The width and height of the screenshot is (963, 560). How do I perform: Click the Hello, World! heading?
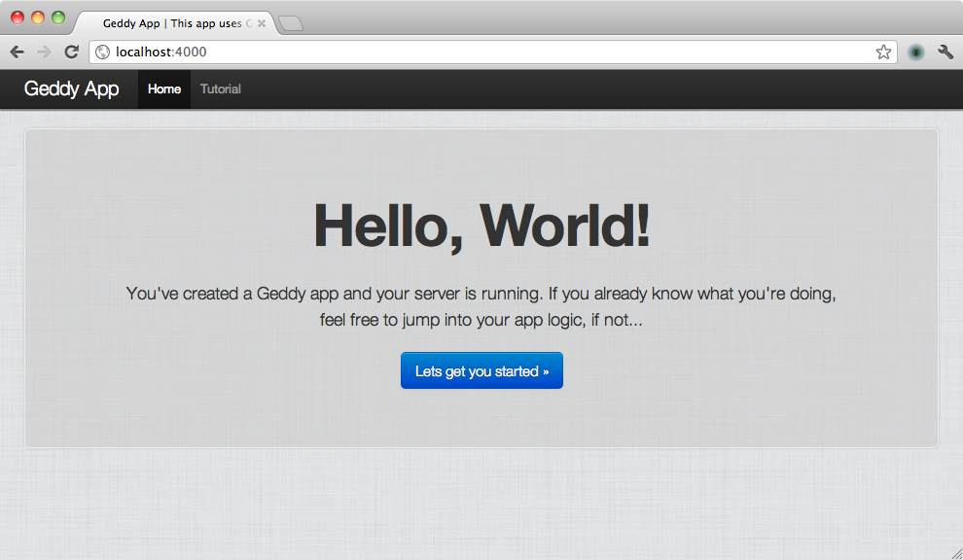click(x=481, y=226)
